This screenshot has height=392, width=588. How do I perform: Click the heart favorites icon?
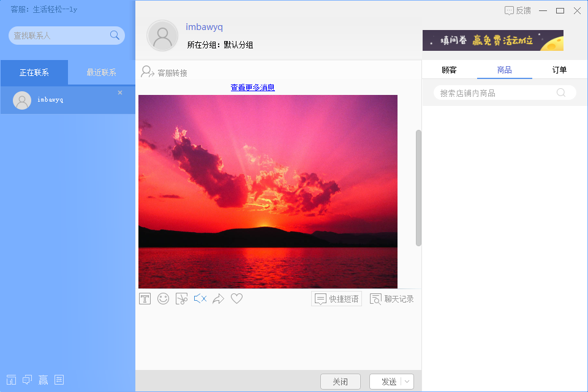pos(237,298)
